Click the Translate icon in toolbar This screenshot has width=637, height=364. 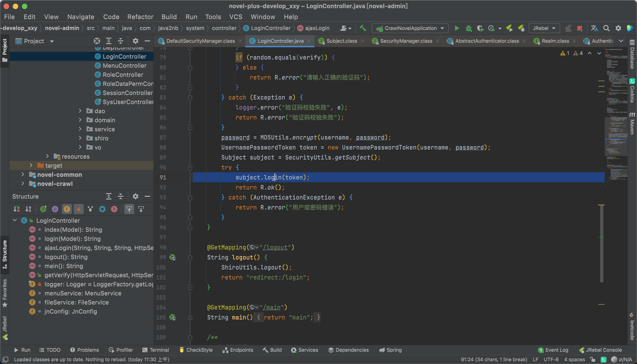594,28
